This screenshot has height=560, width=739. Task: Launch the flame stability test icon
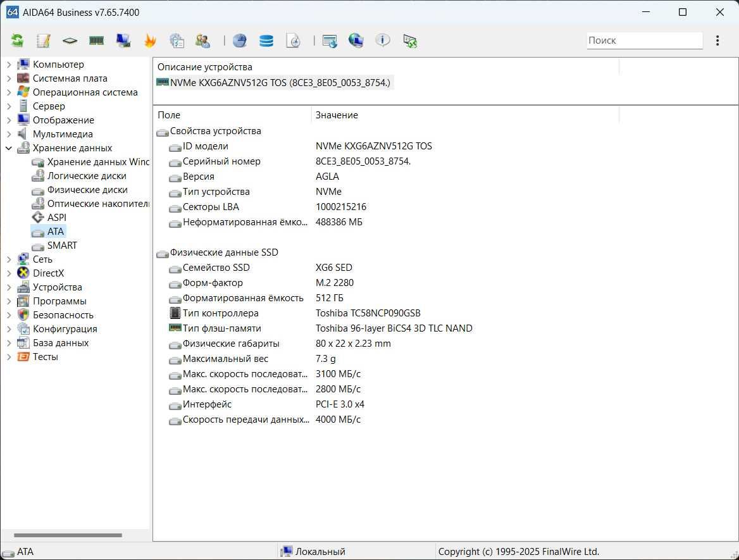click(150, 41)
